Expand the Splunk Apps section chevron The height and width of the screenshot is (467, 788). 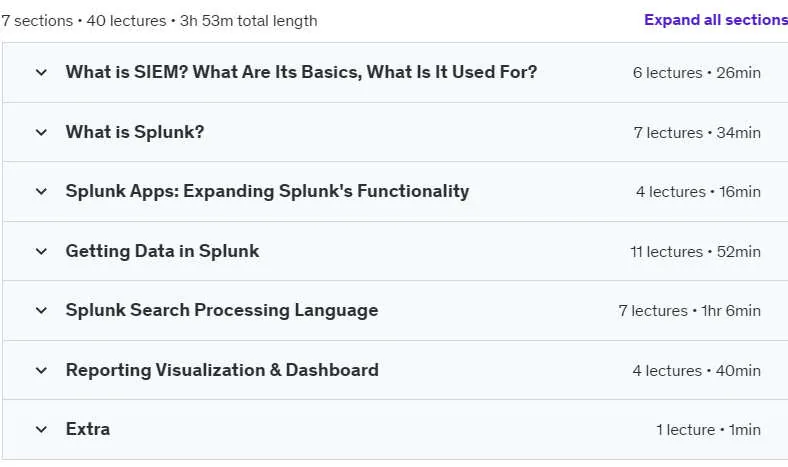point(41,192)
